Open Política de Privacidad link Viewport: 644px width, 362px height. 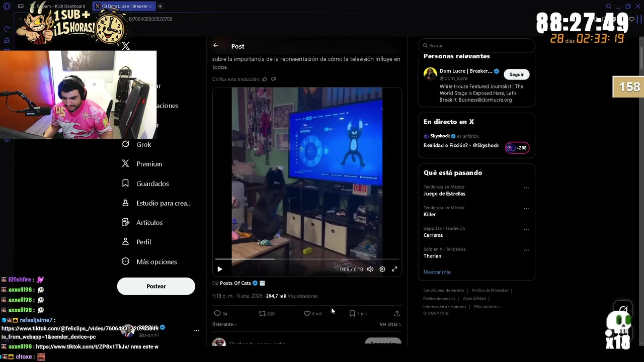tap(490, 290)
